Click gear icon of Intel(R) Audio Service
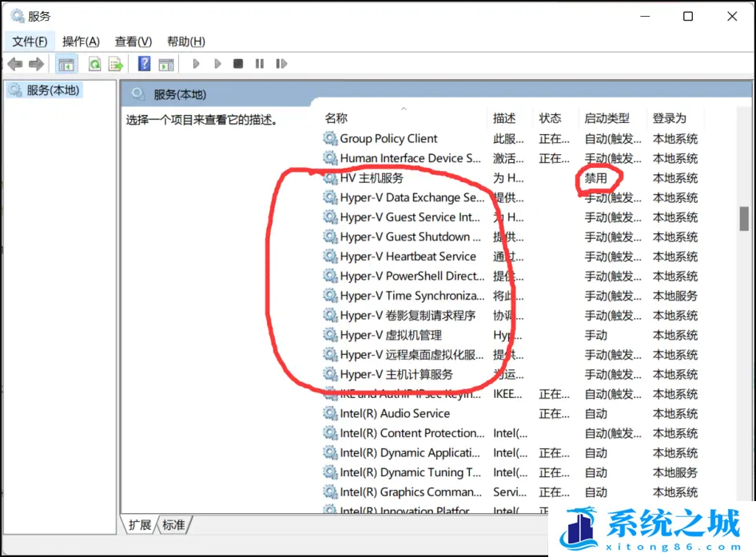 tap(330, 414)
